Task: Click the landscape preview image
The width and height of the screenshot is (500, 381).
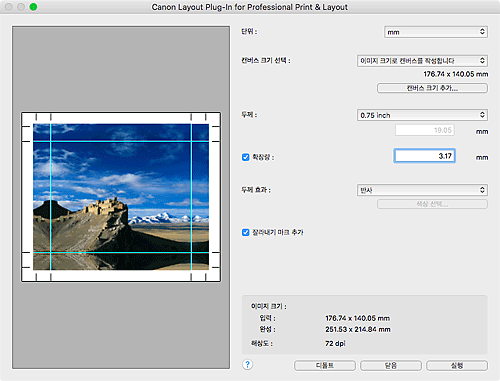Action: pyautogui.click(x=121, y=197)
